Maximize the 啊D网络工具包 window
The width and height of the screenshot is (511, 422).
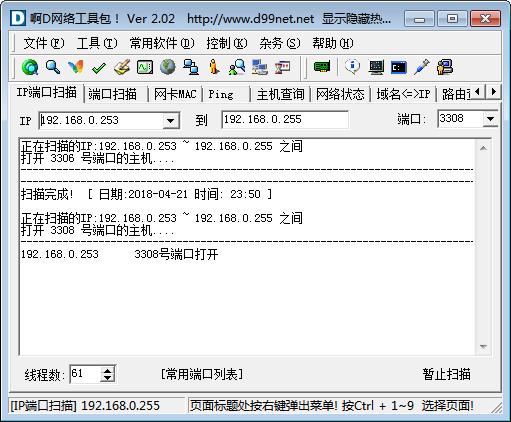[452, 19]
